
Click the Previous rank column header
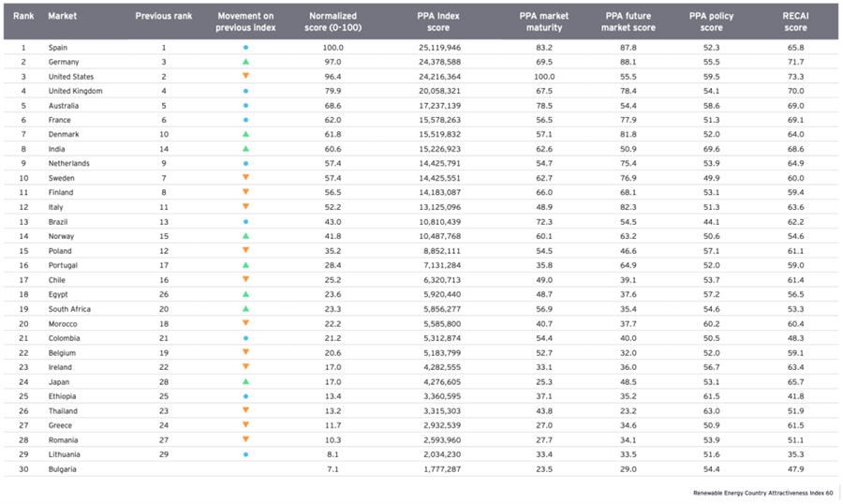pyautogui.click(x=163, y=16)
